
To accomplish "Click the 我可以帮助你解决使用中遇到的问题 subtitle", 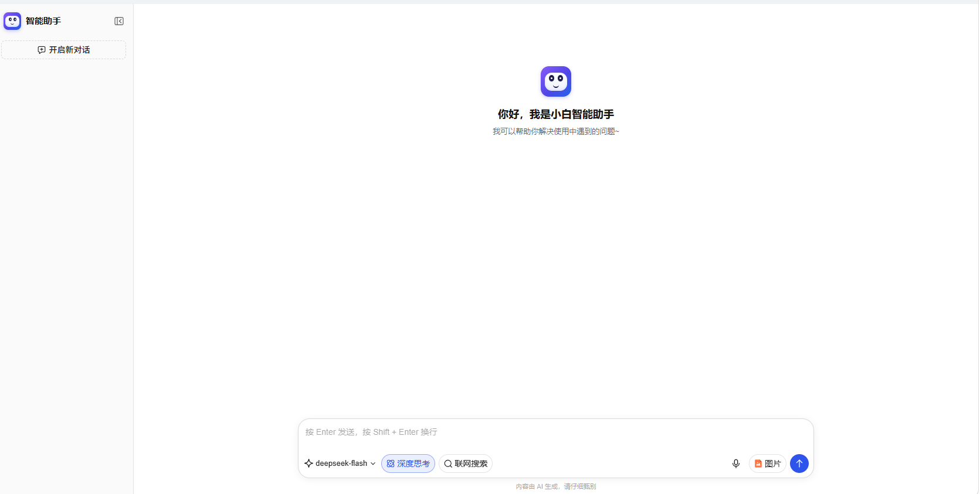I will point(555,131).
